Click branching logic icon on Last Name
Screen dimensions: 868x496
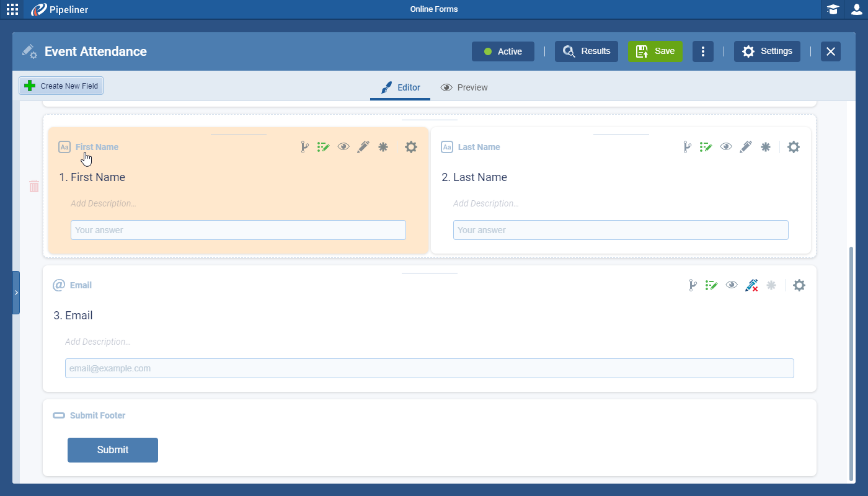click(x=687, y=147)
